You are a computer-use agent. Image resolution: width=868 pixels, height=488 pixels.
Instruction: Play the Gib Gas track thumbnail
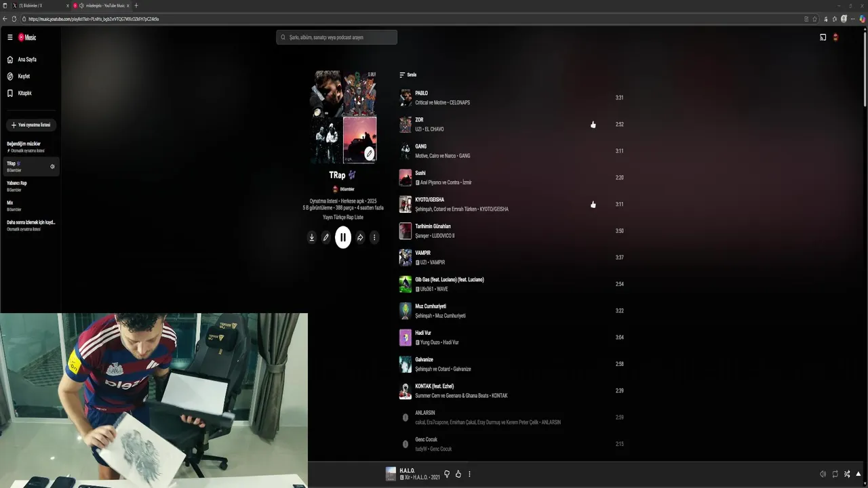(x=406, y=284)
